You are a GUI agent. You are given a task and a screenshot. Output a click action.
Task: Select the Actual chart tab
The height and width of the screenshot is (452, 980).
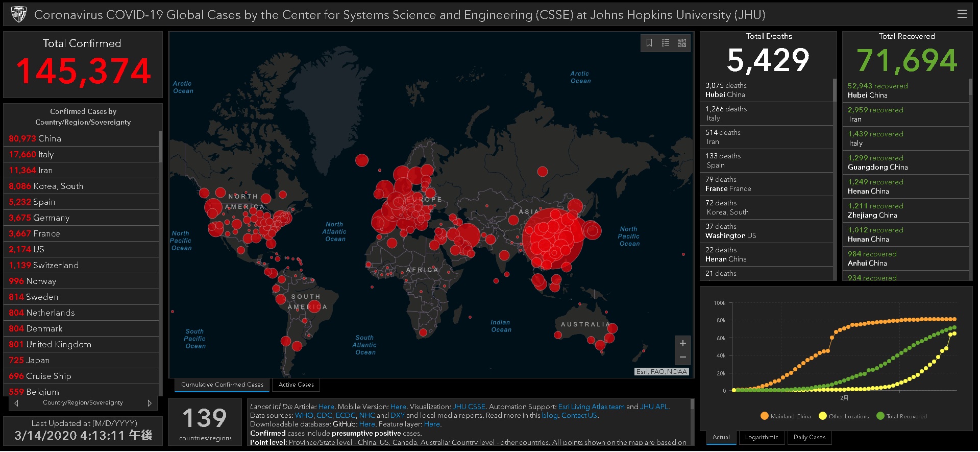721,437
